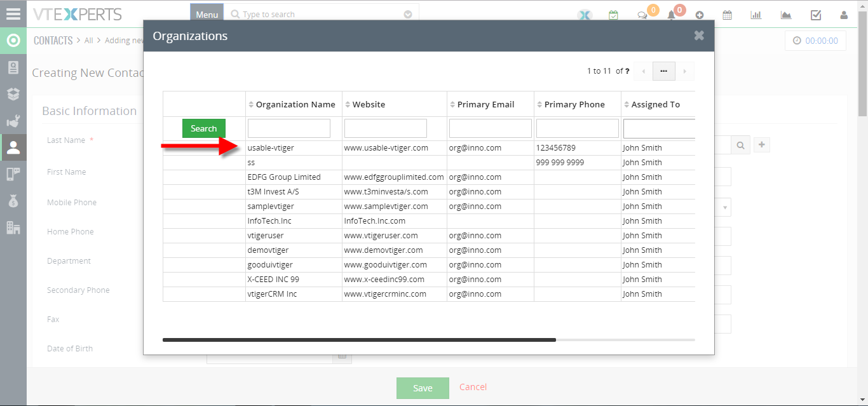Select vtigerCRM Inc

(272, 294)
